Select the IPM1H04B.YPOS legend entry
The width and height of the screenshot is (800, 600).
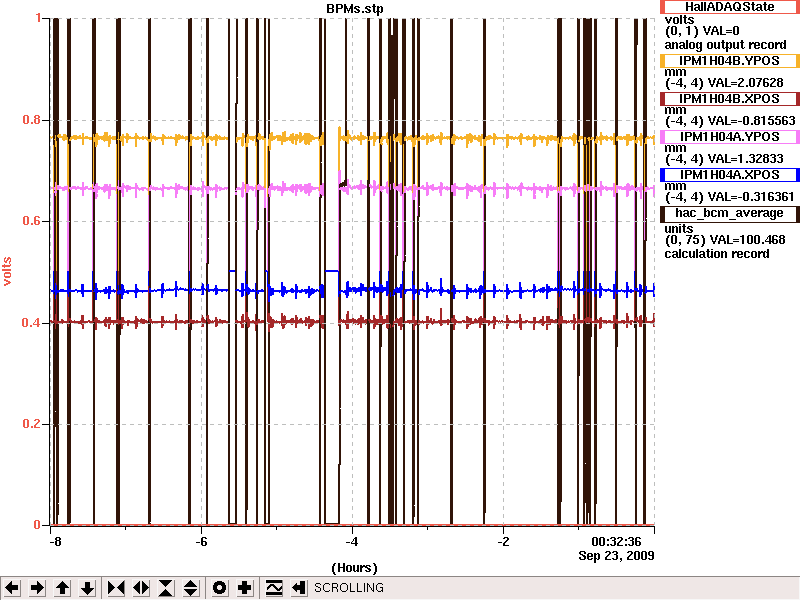pyautogui.click(x=730, y=61)
